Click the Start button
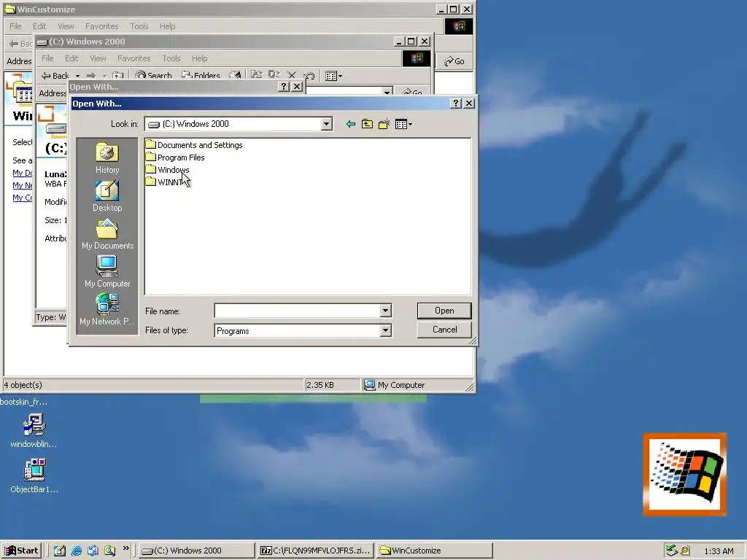Viewport: 747px width, 560px height. coord(21,551)
